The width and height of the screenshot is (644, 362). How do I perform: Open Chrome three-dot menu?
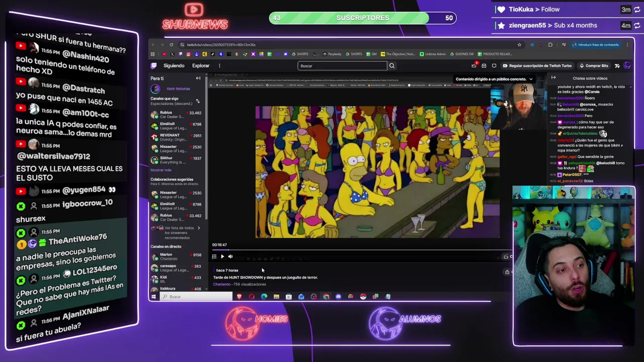point(627,45)
